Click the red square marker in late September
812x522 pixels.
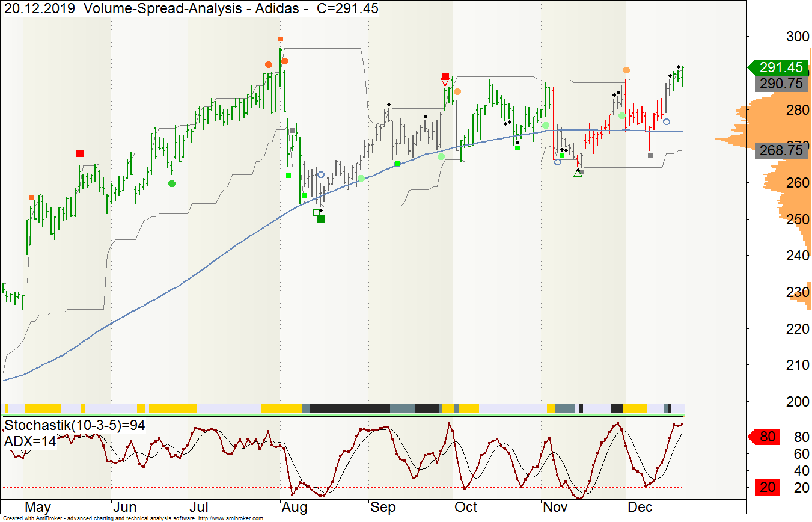[x=445, y=76]
